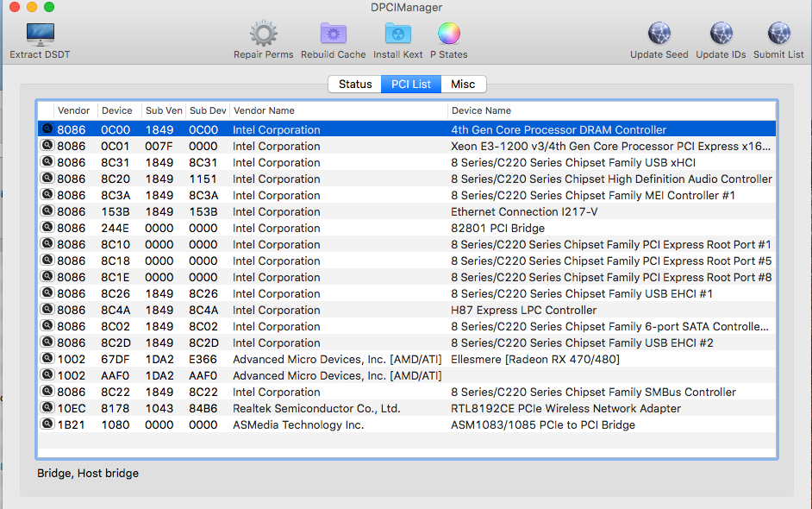Select the H87 Express LPC Controller row

[x=407, y=310]
